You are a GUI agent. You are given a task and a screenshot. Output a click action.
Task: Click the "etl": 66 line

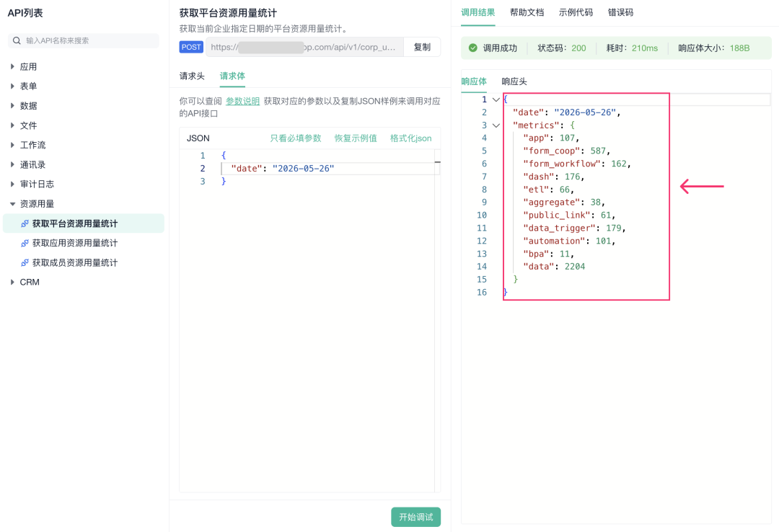click(548, 190)
